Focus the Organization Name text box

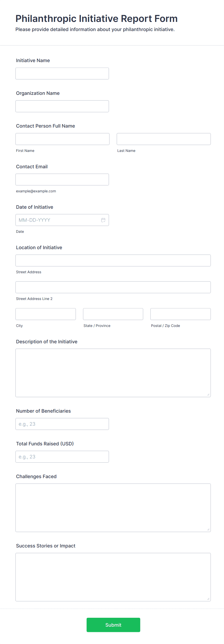click(62, 106)
